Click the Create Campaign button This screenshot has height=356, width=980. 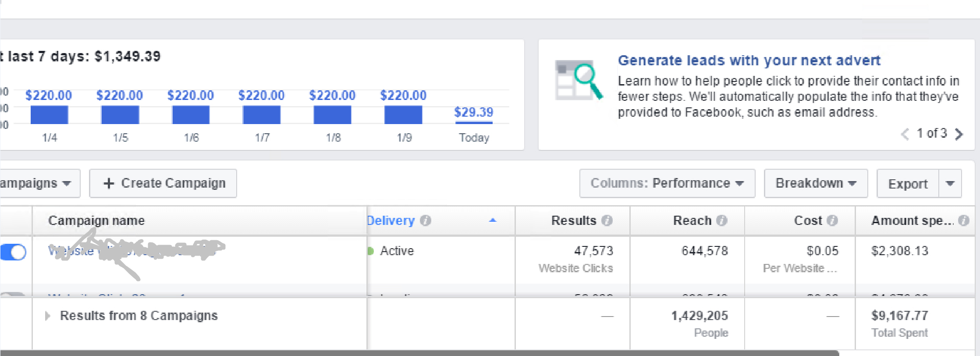(163, 183)
